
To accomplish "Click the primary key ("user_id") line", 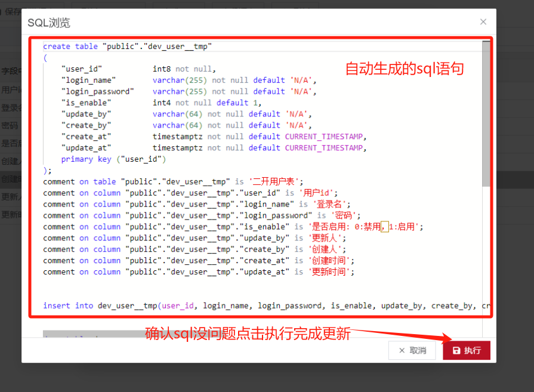I will tap(113, 159).
